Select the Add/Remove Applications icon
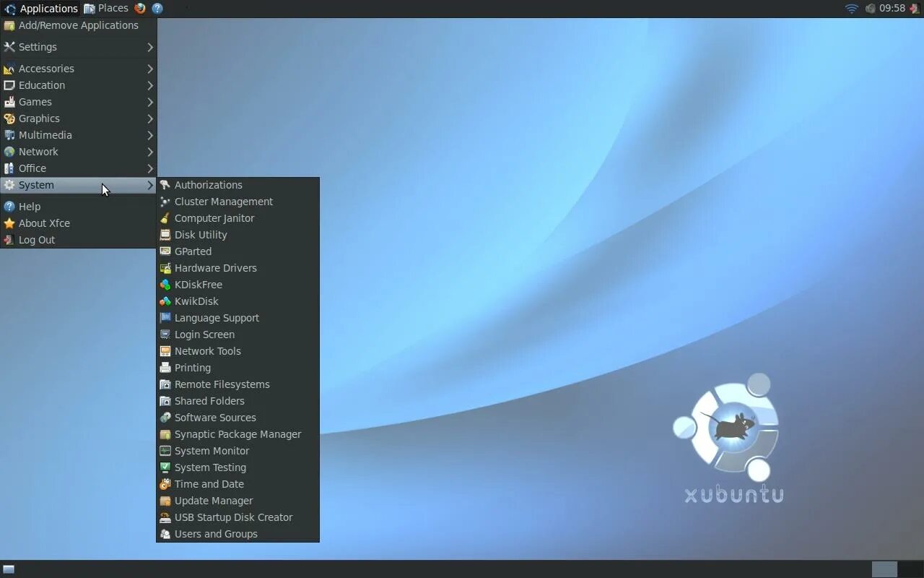 point(9,25)
